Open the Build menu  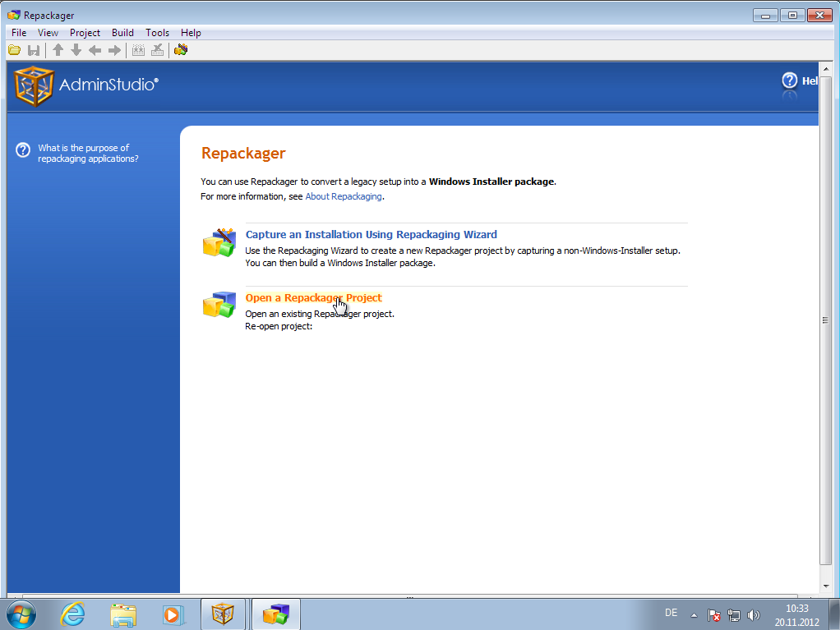[122, 33]
